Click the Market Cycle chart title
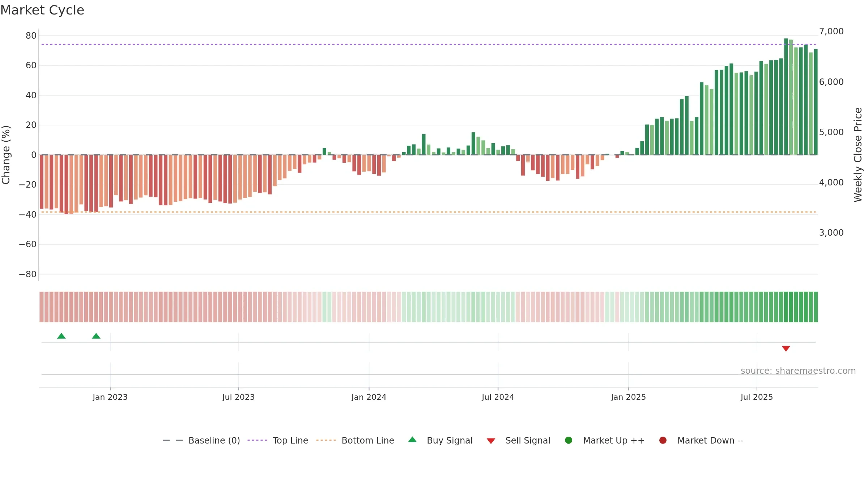This screenshot has height=488, width=868. click(x=42, y=10)
